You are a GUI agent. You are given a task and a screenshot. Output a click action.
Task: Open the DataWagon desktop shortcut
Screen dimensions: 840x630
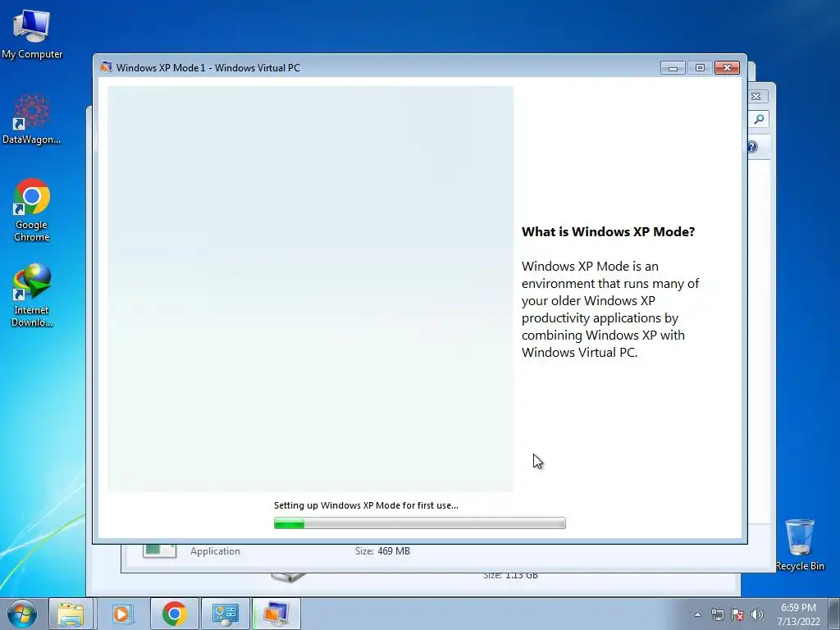(32, 119)
